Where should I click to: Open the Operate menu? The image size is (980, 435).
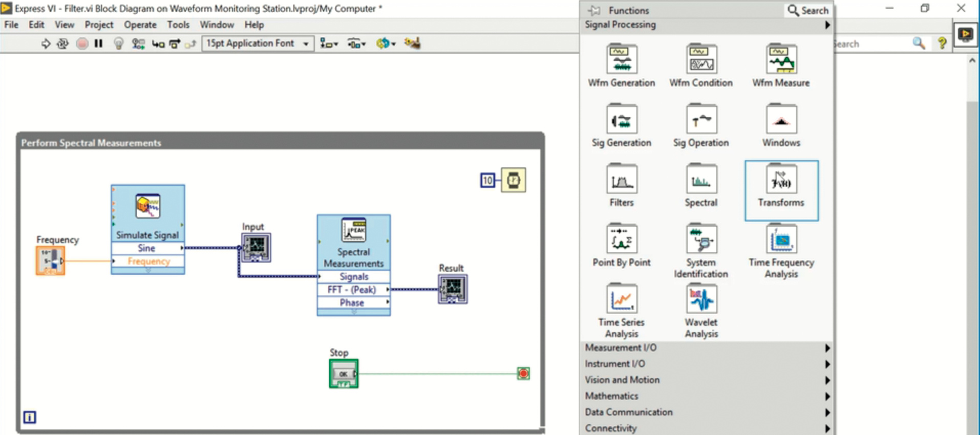pos(140,25)
